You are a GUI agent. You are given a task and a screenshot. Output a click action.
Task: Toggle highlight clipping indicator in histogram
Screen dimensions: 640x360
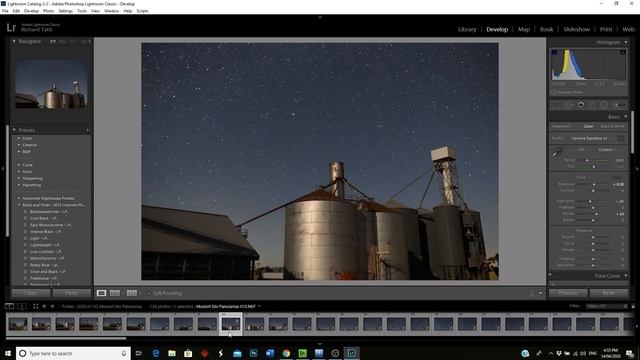[x=623, y=52]
